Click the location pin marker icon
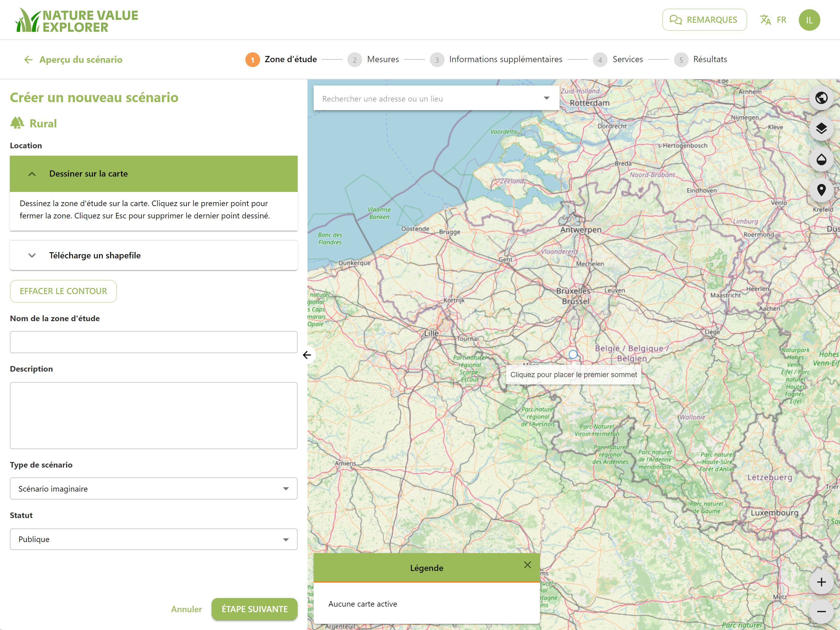This screenshot has height=630, width=840. [x=821, y=190]
